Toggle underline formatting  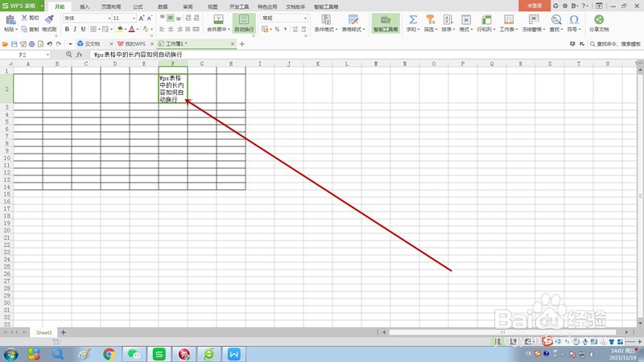(x=83, y=29)
